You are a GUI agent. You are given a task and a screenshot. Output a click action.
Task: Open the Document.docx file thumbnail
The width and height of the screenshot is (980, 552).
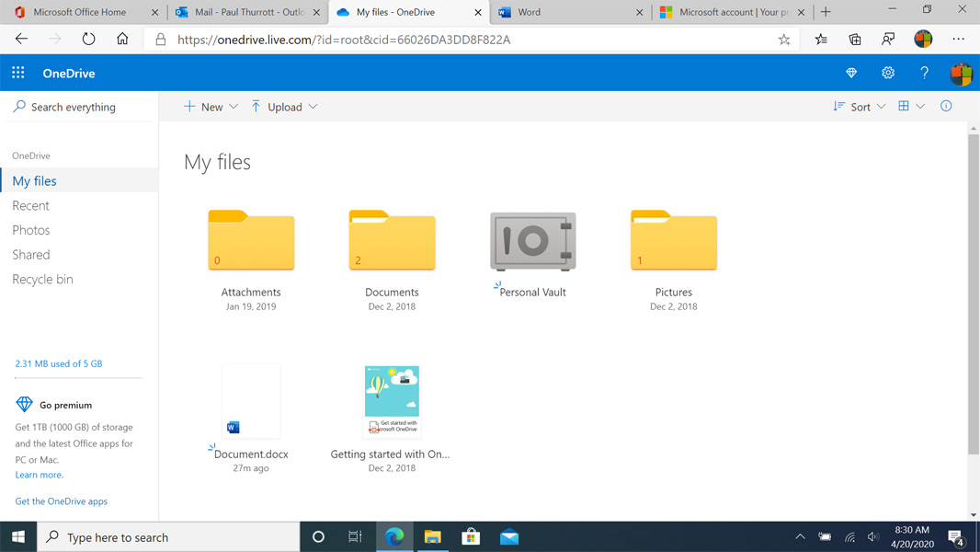coord(251,401)
